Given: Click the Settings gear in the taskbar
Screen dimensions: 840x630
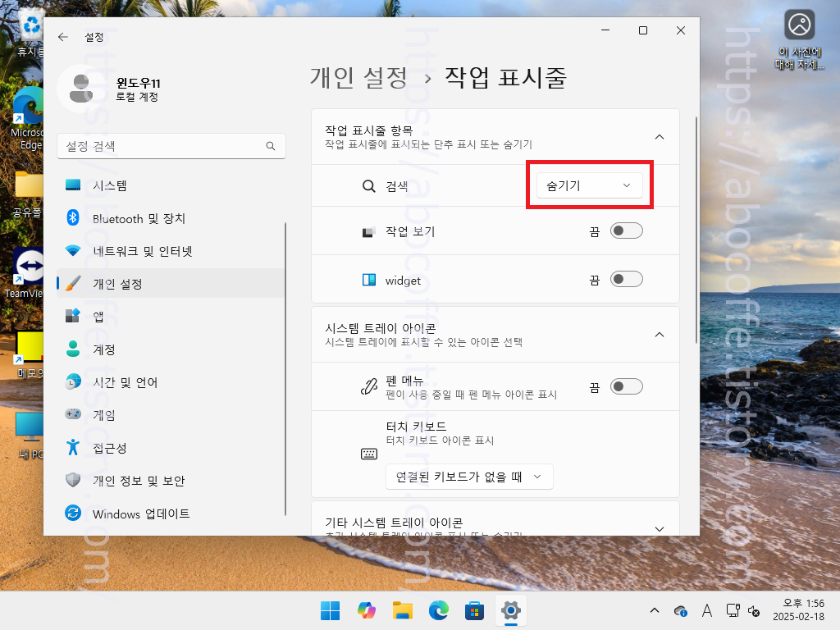Looking at the screenshot, I should pyautogui.click(x=511, y=610).
